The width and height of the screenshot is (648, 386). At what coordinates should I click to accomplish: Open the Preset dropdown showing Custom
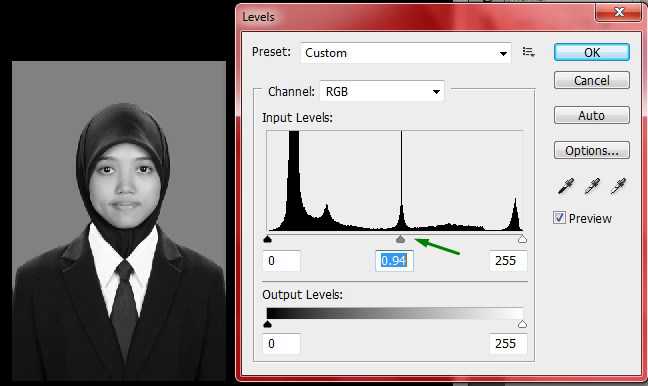(x=406, y=53)
